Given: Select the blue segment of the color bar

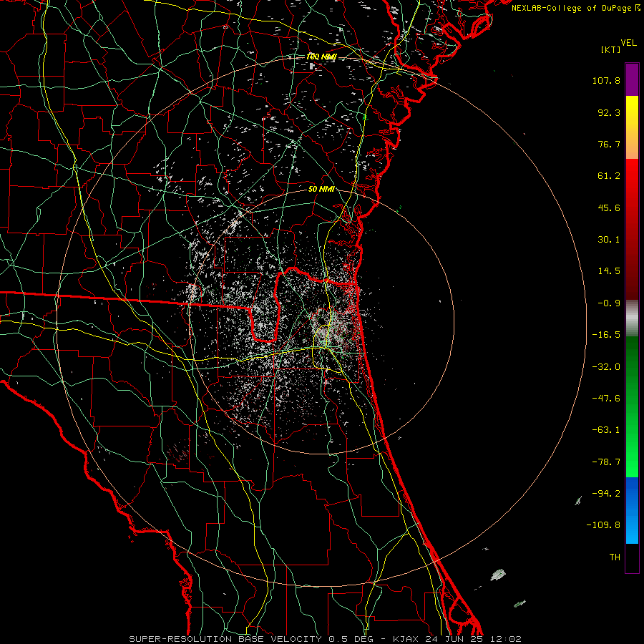Looking at the screenshot, I should coord(632,510).
